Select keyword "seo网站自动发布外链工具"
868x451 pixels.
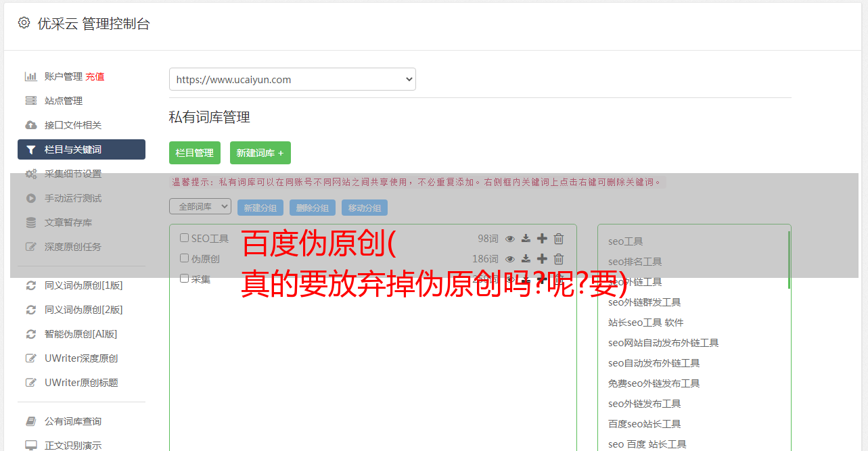pos(664,343)
